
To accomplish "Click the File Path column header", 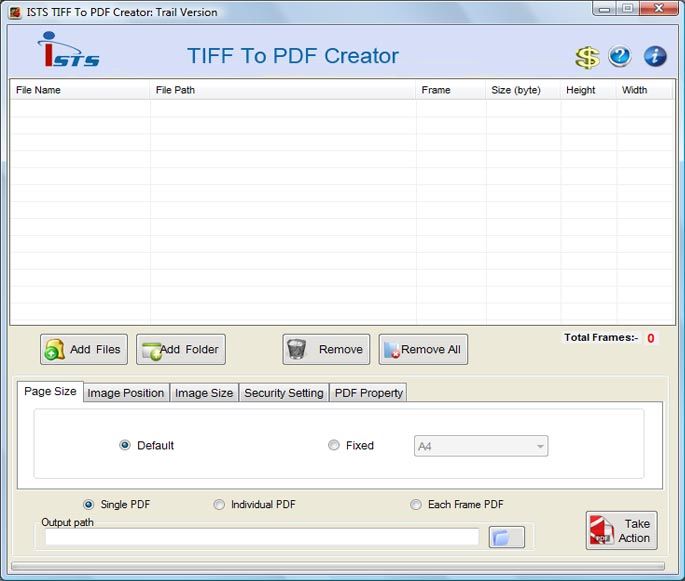I will click(x=283, y=90).
